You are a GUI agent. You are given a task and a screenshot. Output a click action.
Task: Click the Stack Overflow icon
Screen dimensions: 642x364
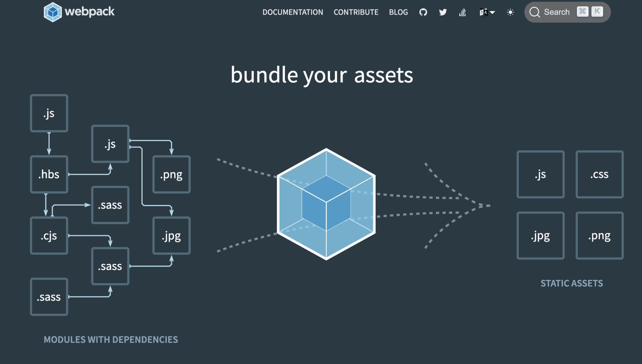462,12
